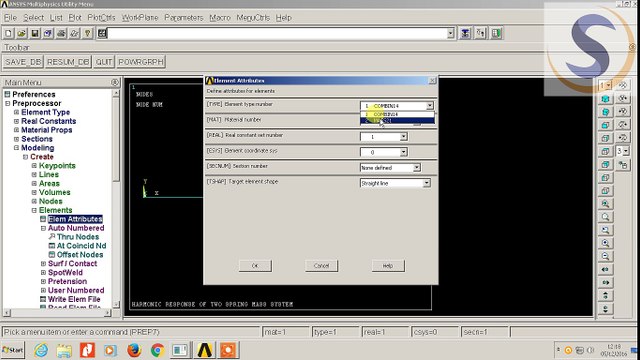Click the Main Menu vertical scrollbar

[116, 199]
